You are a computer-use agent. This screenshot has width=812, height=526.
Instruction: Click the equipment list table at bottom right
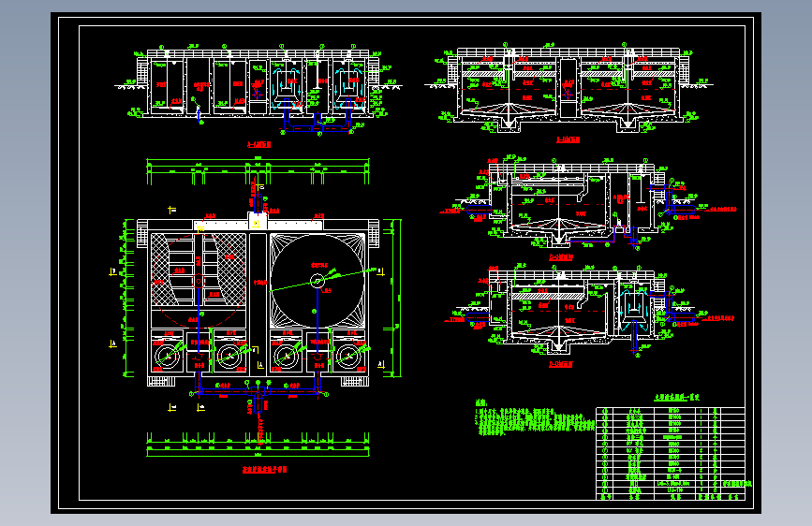(671, 454)
